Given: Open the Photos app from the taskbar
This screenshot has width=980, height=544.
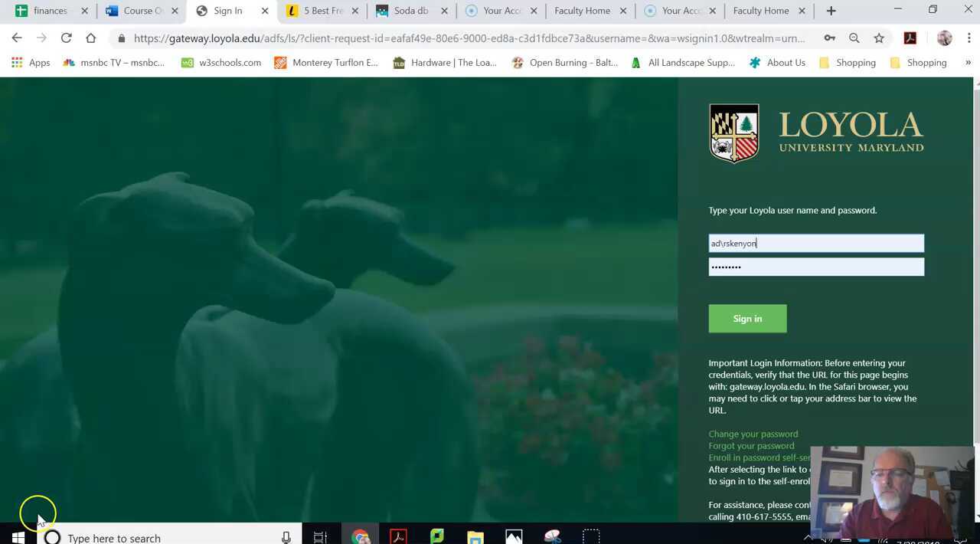Looking at the screenshot, I should (514, 537).
